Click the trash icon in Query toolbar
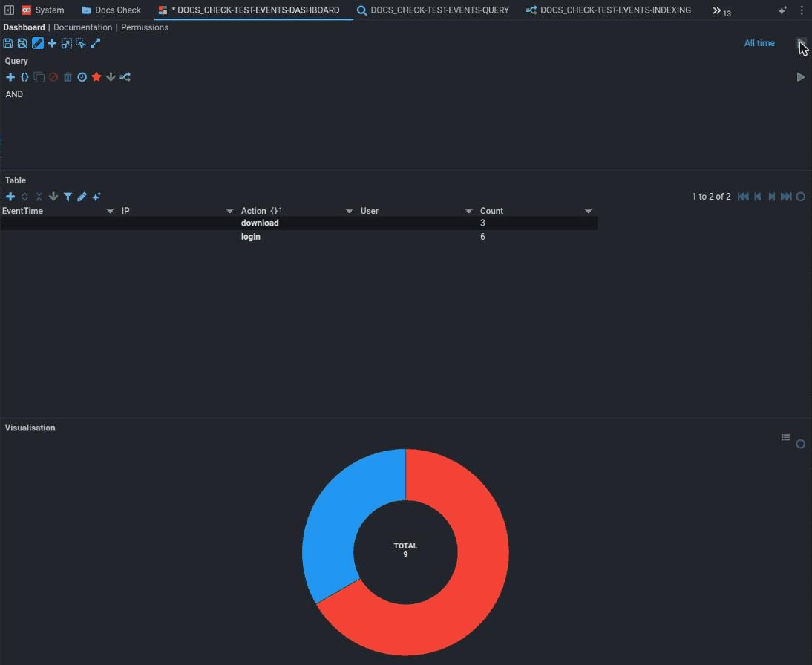 point(68,77)
